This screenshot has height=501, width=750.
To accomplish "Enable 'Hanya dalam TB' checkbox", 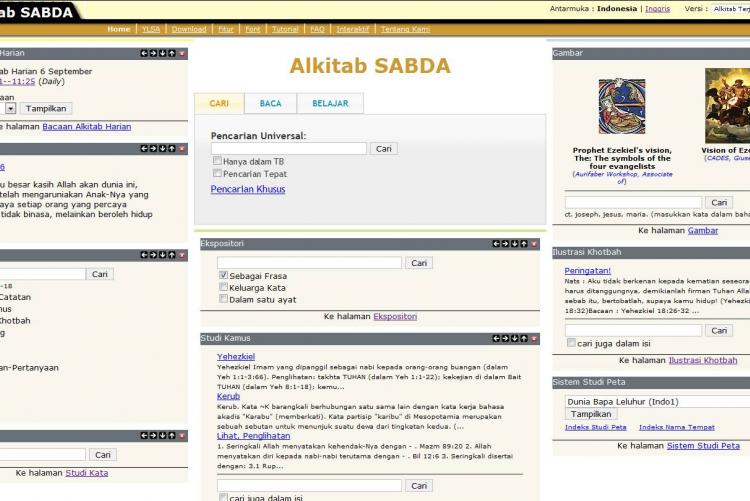I will (217, 160).
